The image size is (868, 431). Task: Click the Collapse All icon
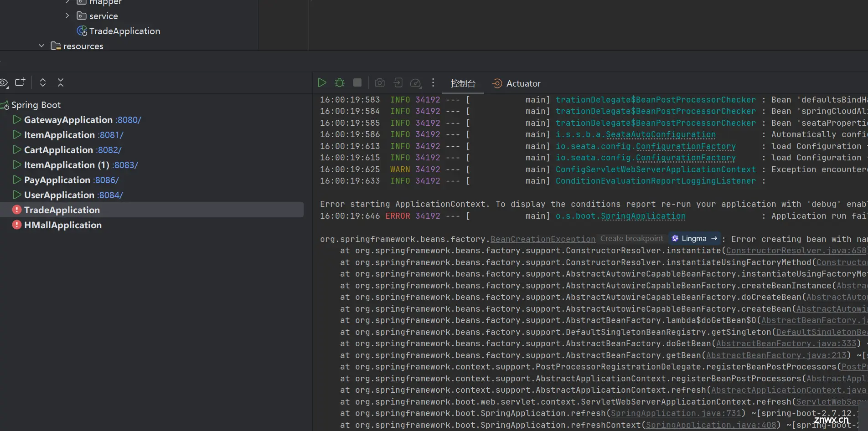pos(61,82)
